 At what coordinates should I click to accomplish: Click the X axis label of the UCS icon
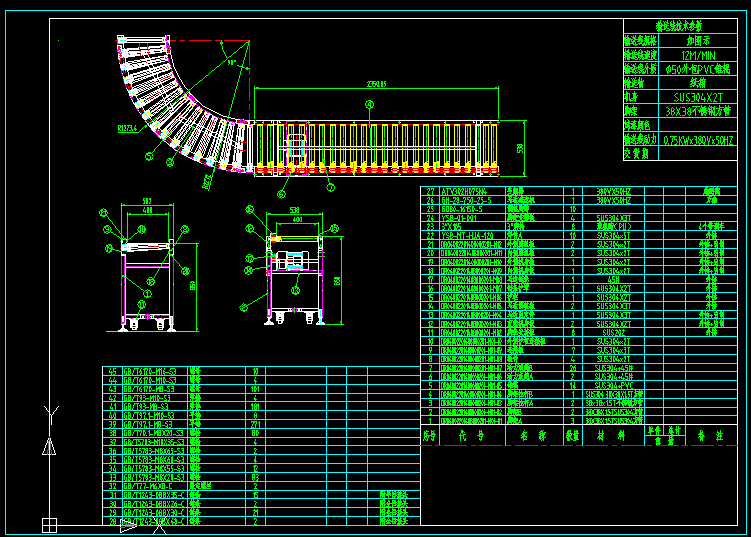pyautogui.click(x=160, y=526)
